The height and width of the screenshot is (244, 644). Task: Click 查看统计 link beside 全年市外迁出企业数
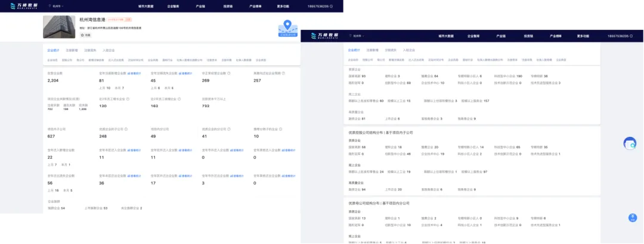click(x=237, y=176)
